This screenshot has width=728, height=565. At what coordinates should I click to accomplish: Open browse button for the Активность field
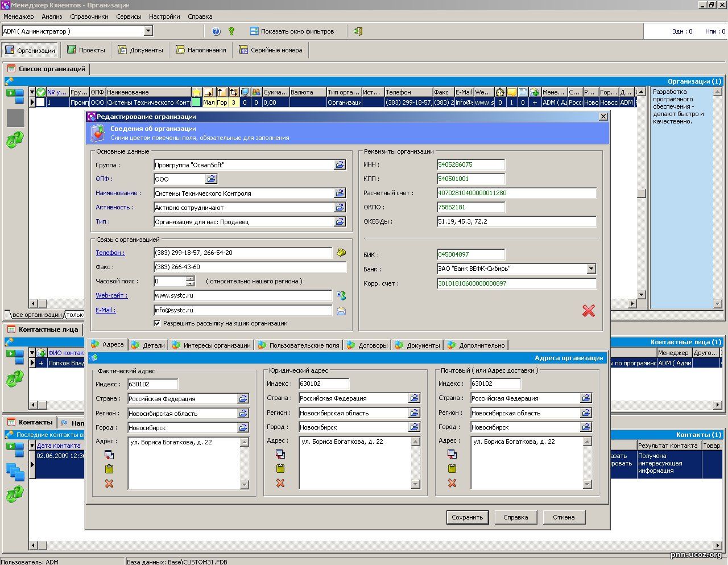pyautogui.click(x=340, y=208)
